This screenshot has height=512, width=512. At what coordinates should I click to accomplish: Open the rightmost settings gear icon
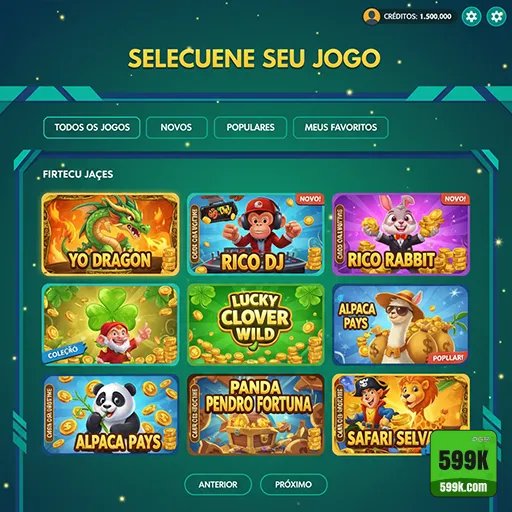coord(496,16)
